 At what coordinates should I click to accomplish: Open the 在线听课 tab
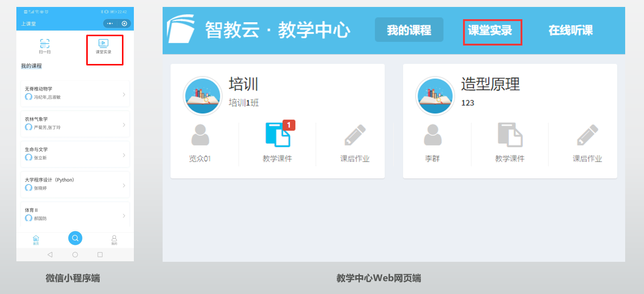(x=570, y=30)
